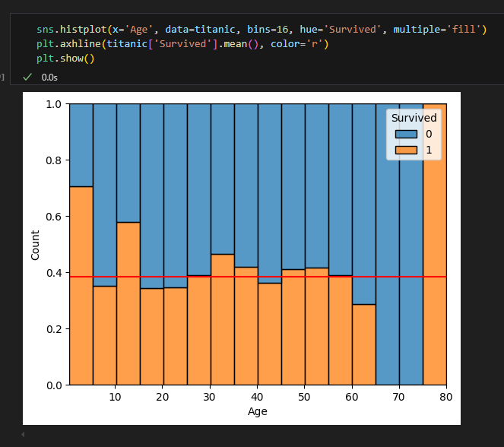Click the y-axis tick label 0.0
This screenshot has height=447, width=504.
(x=54, y=385)
